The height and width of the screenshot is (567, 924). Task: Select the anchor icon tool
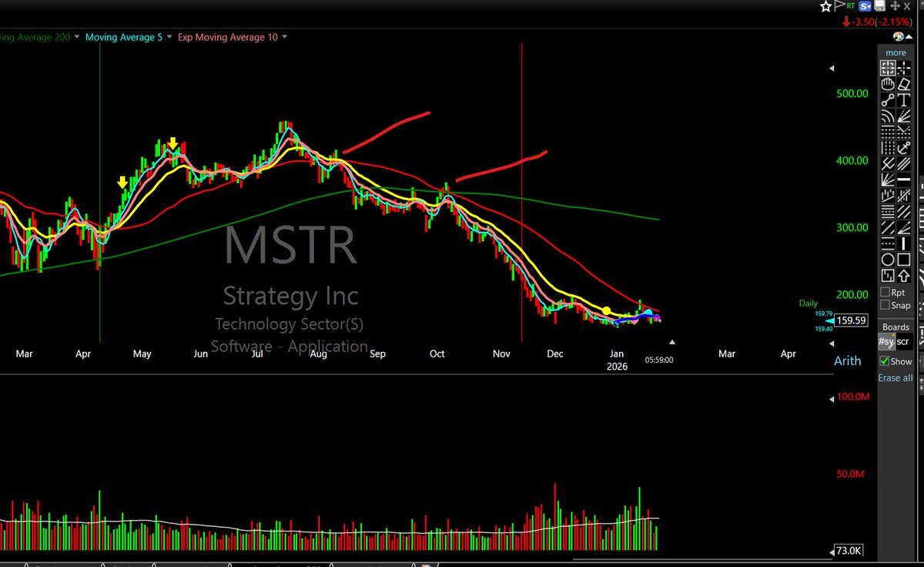click(904, 147)
